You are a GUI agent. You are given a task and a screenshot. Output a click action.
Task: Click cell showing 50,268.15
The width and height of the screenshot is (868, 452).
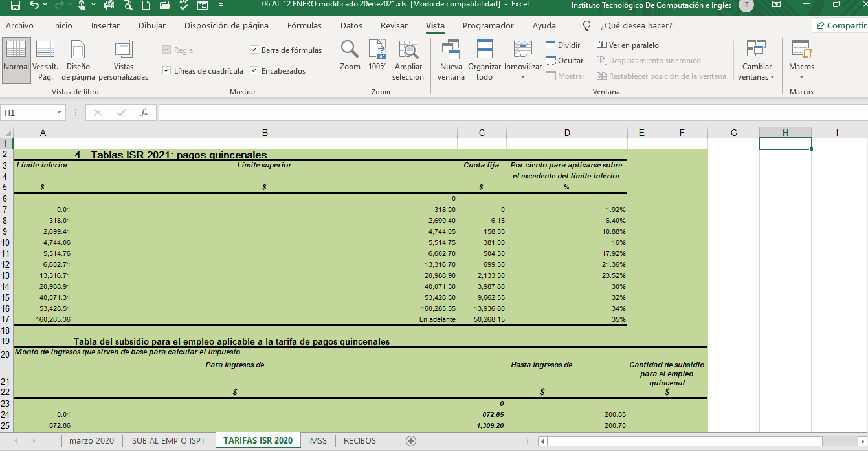click(x=482, y=319)
